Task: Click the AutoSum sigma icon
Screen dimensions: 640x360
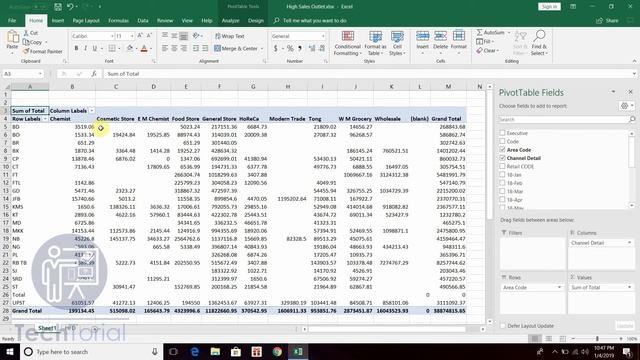Action: 480,32
